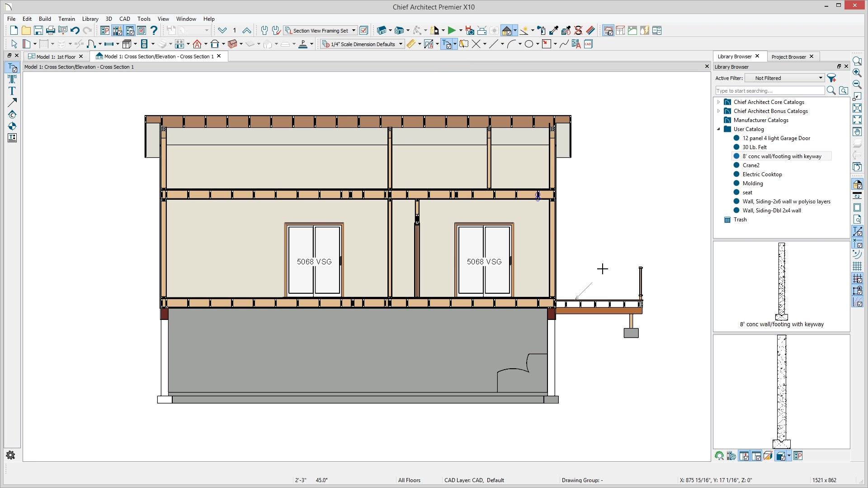Expand Chief Architect Core Catalogs tree node
The height and width of the screenshot is (488, 868).
(718, 102)
